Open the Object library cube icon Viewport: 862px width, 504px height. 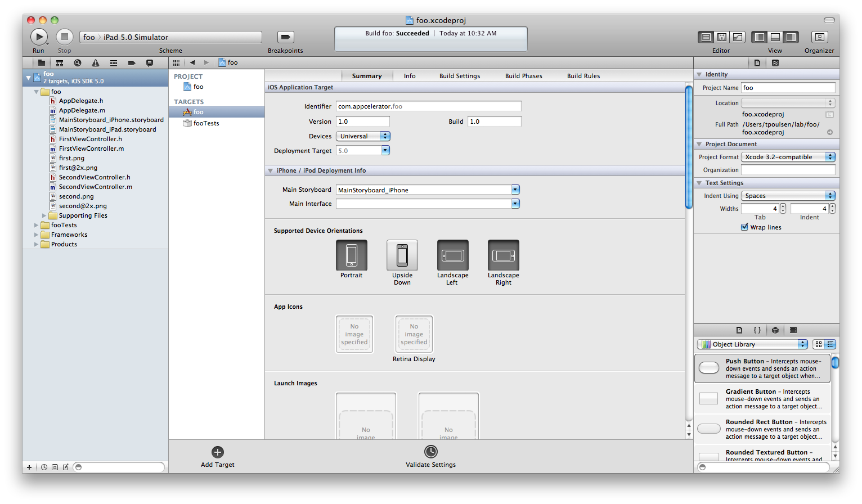point(775,330)
